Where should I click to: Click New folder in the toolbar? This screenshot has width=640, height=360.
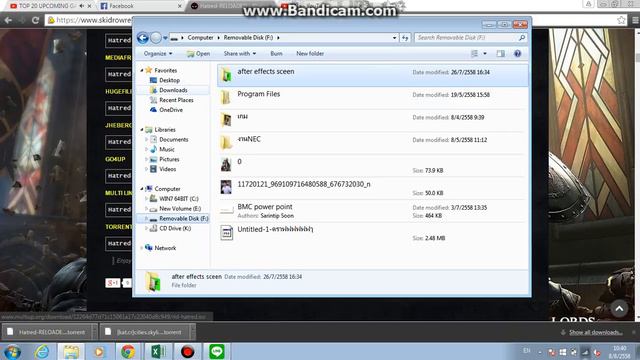click(x=310, y=53)
